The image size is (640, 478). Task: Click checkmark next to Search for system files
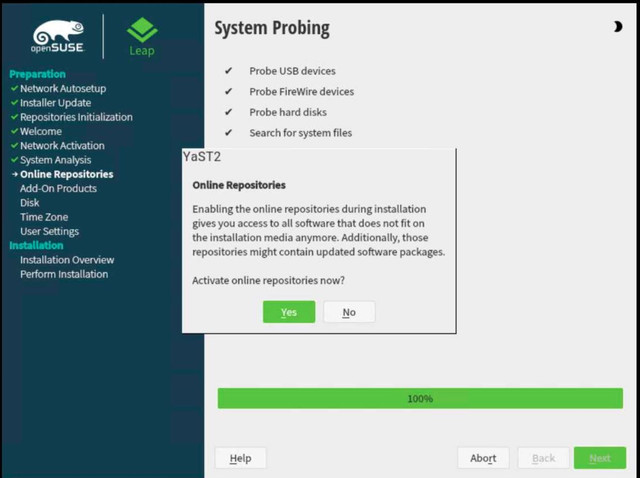(x=229, y=133)
